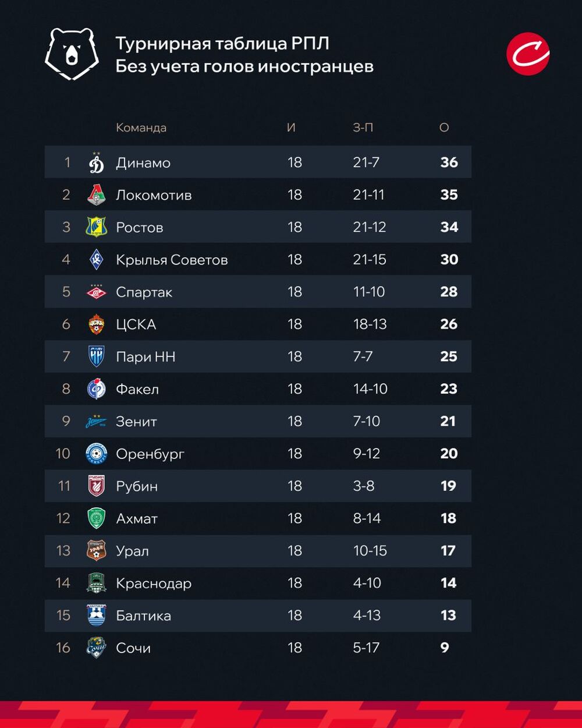The width and height of the screenshot is (582, 728).
Task: Click the ЦСКА club crest
Action: (x=97, y=324)
